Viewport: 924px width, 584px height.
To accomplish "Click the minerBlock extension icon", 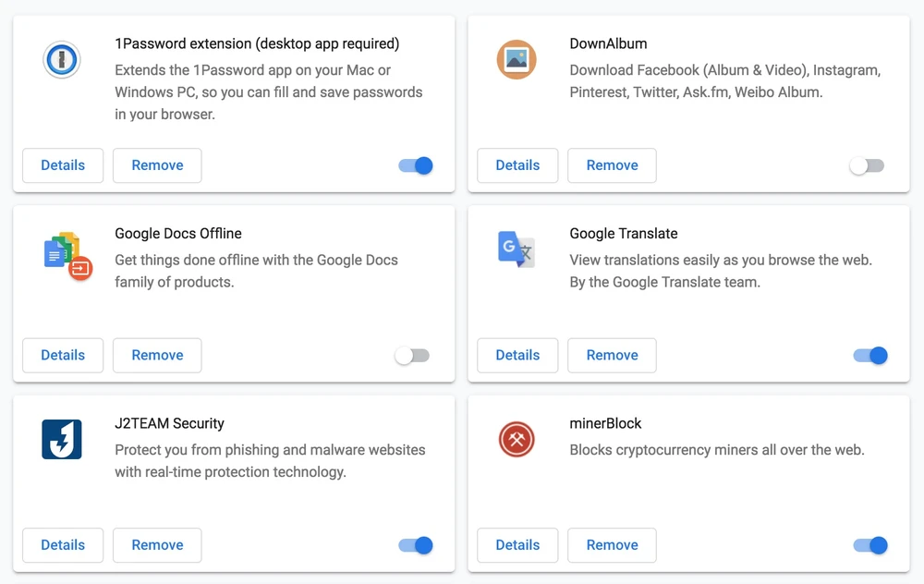I will pos(517,439).
